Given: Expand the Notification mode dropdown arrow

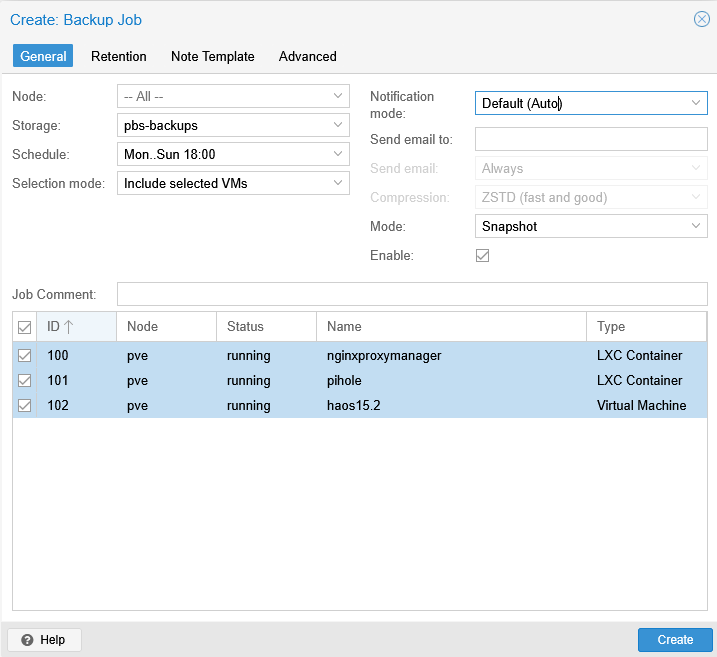Looking at the screenshot, I should (x=696, y=103).
